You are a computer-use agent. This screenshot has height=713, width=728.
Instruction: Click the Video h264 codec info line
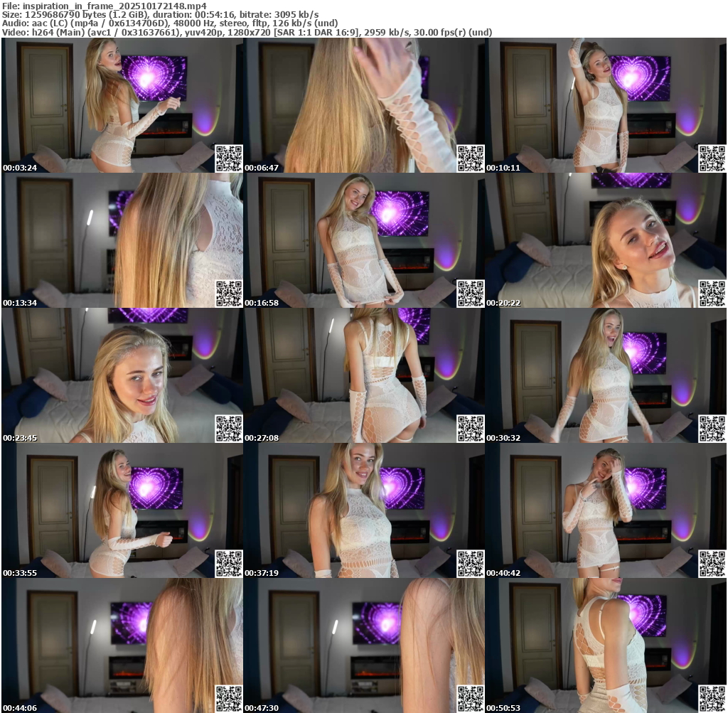click(x=247, y=33)
